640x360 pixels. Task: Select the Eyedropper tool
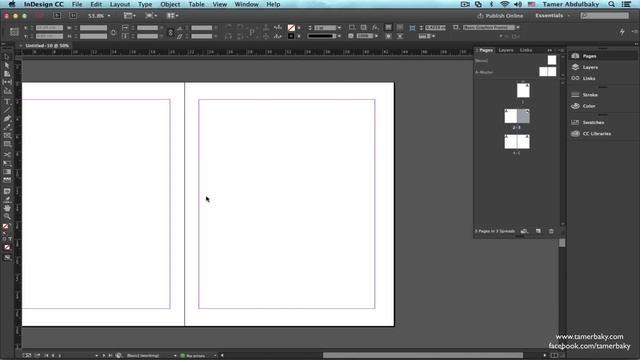7,200
